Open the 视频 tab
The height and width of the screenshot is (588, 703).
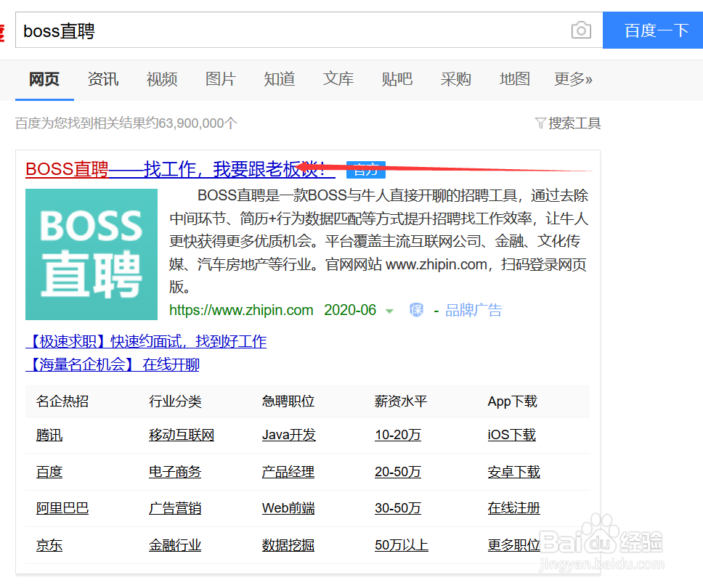(162, 79)
